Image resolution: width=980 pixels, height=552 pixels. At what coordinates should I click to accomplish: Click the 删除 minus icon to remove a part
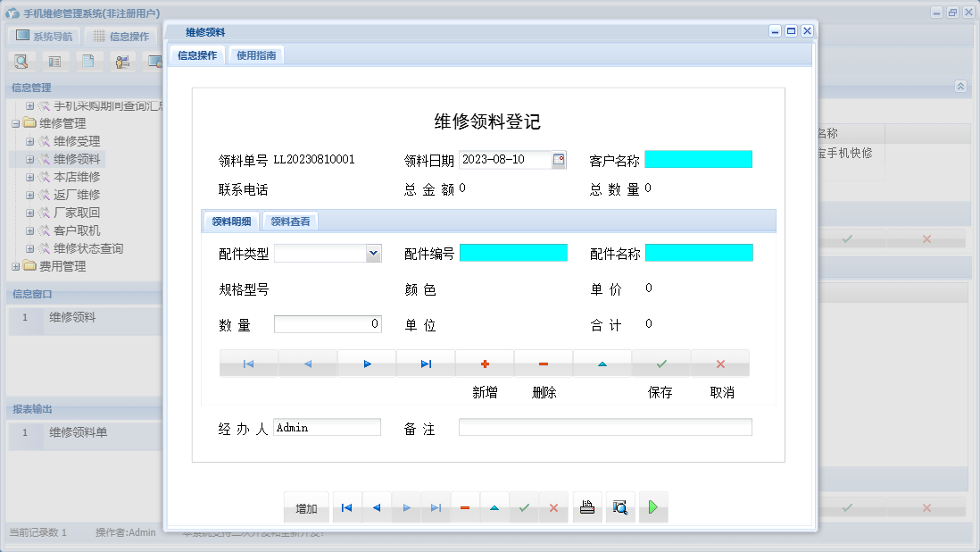[544, 363]
